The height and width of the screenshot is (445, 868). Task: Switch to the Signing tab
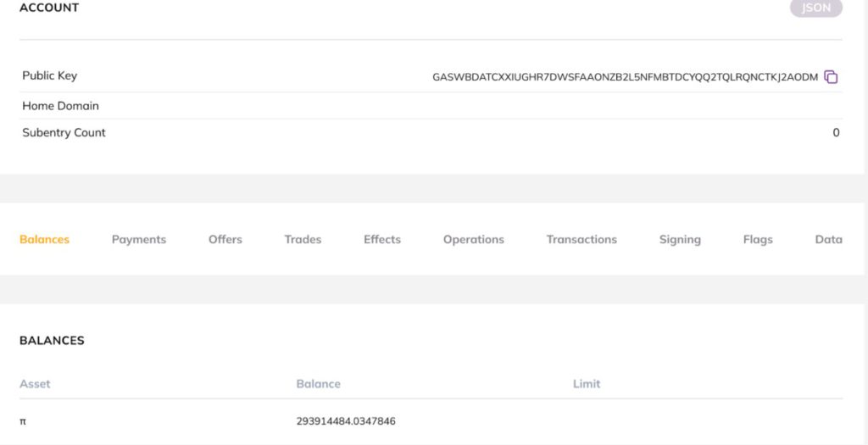pos(680,240)
